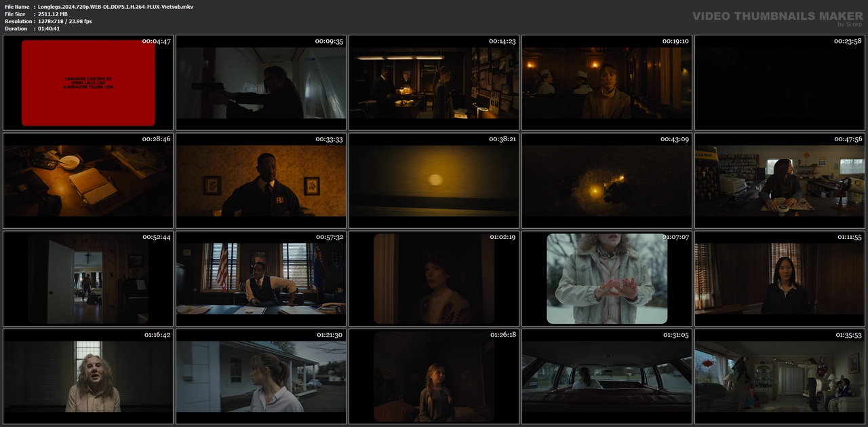Select the thumbnail at 01:02:19
The height and width of the screenshot is (427, 868).
(434, 278)
